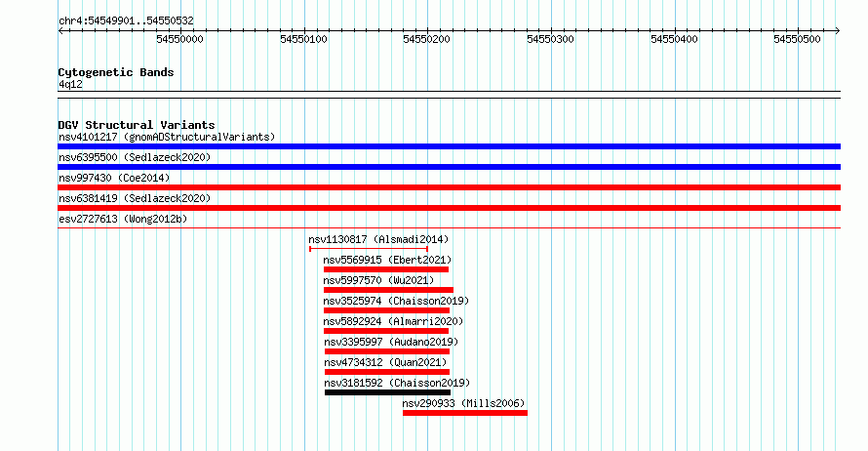Click esv2727613 (Wong2012b) label
The image size is (868, 451).
123,219
